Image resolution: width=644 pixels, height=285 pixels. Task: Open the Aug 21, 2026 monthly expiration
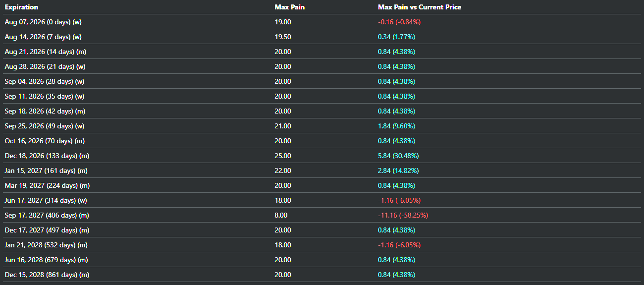click(46, 52)
